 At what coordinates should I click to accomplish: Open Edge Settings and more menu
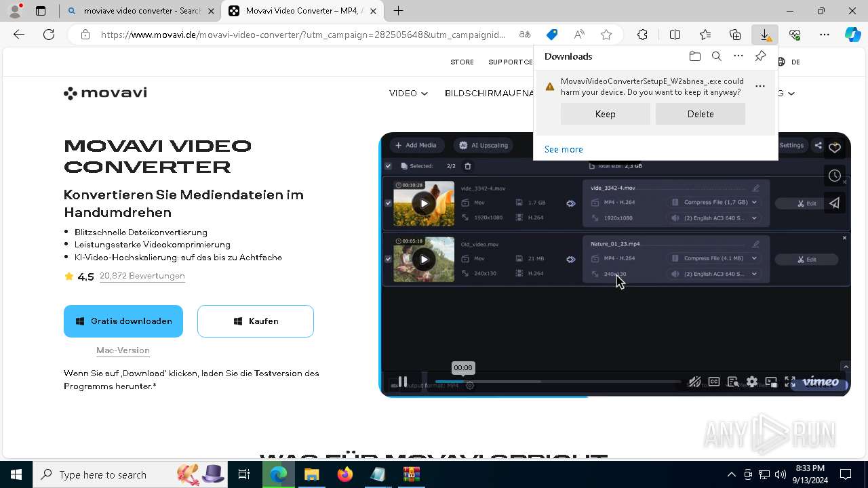tap(825, 35)
